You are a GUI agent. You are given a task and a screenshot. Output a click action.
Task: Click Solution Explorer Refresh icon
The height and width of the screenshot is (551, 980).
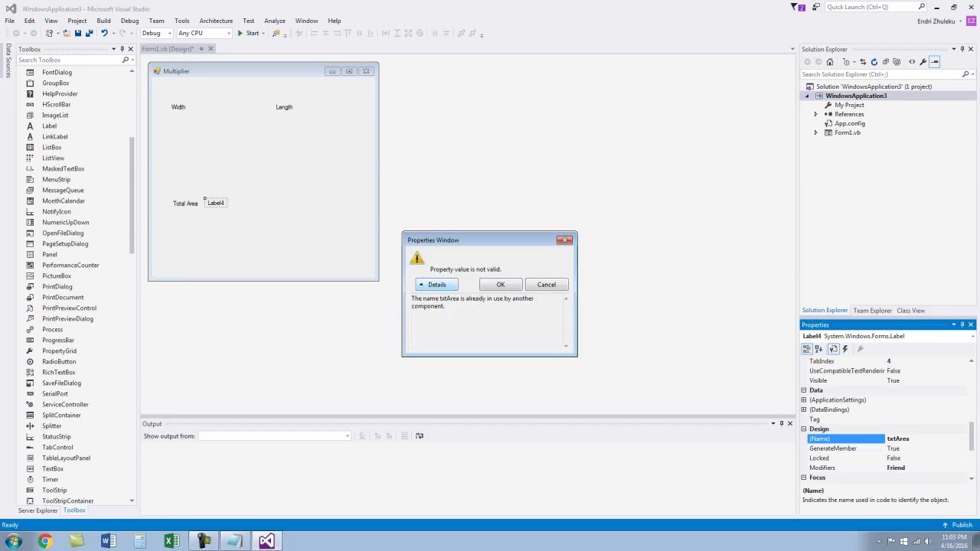click(874, 62)
